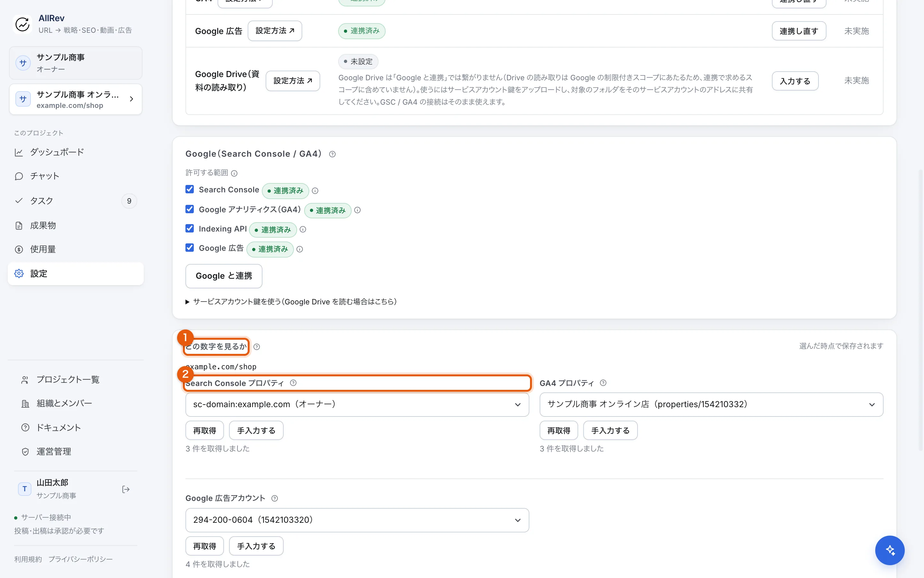
Task: Click the logout icon next to 山田太郎
Action: (x=126, y=489)
